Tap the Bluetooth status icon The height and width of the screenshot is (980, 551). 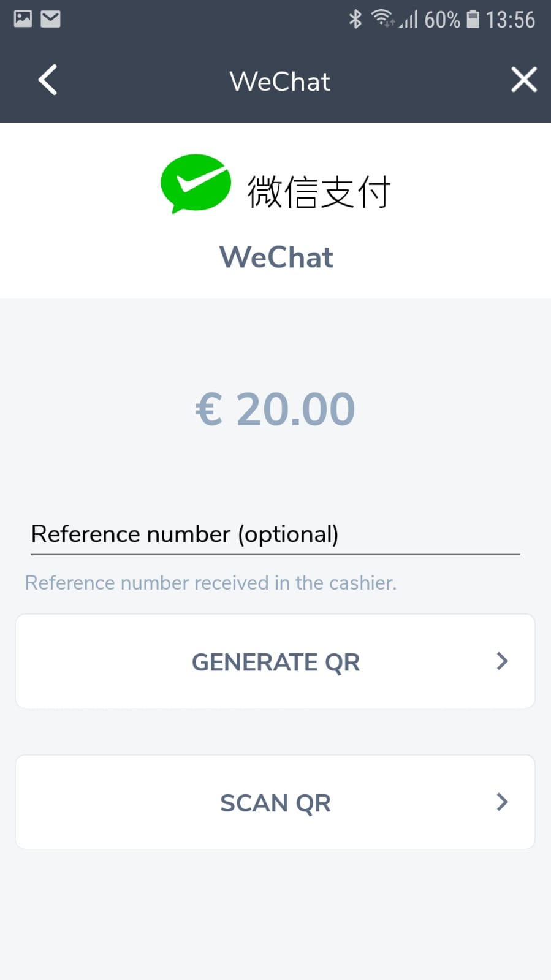355,19
